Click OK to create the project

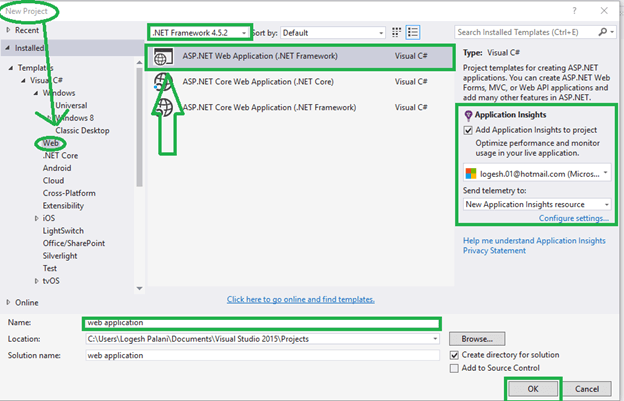(533, 389)
